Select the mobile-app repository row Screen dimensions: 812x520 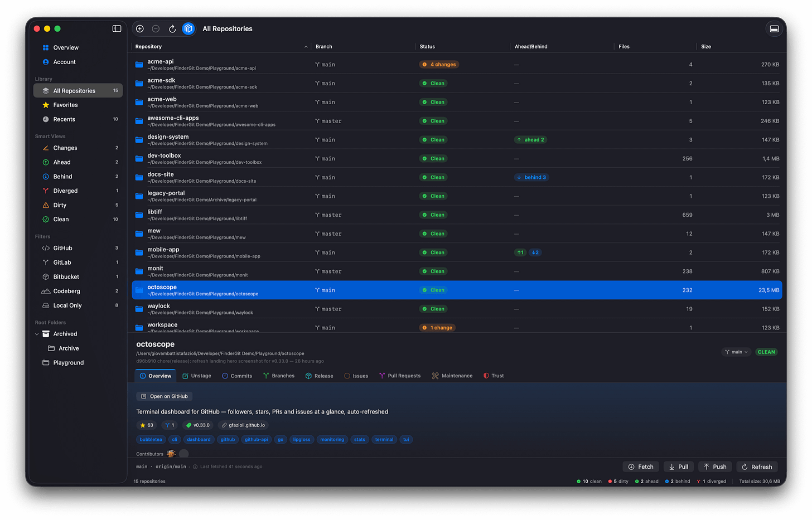click(457, 252)
